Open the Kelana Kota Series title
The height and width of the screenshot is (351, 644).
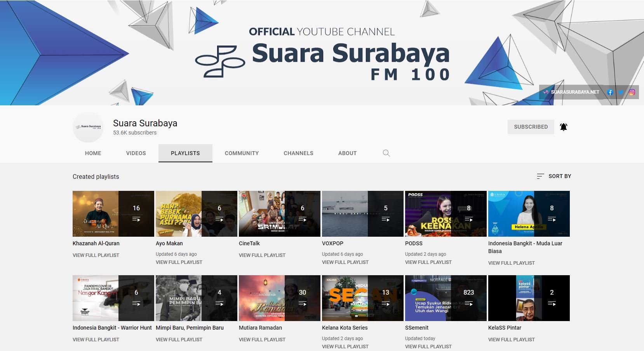pyautogui.click(x=345, y=328)
